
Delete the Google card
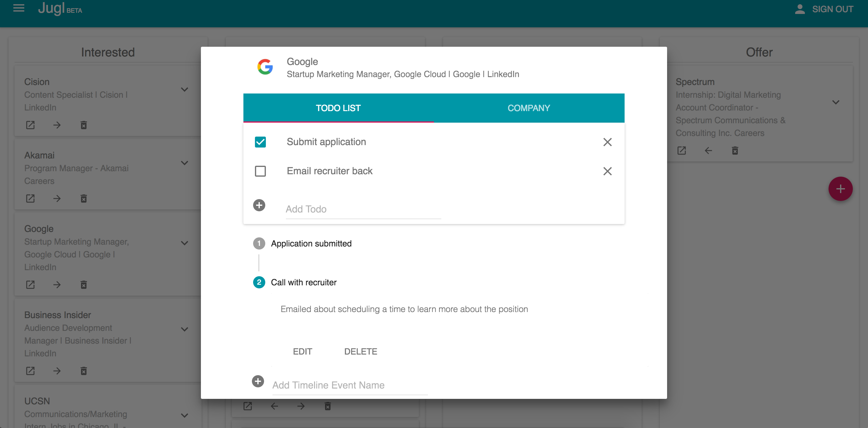pyautogui.click(x=84, y=285)
